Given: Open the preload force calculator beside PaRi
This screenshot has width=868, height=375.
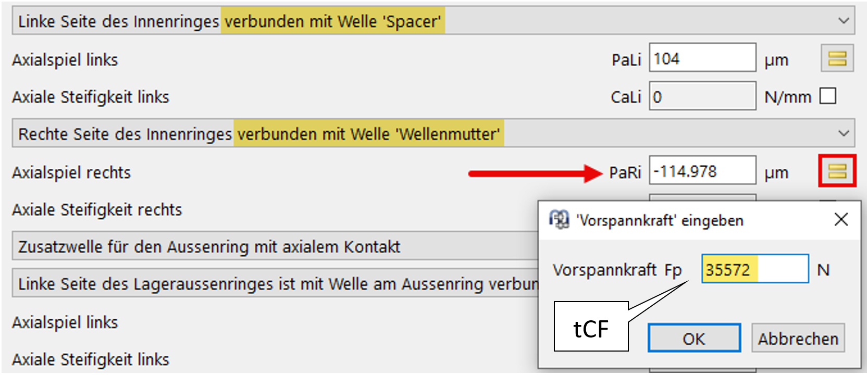Looking at the screenshot, I should 837,171.
